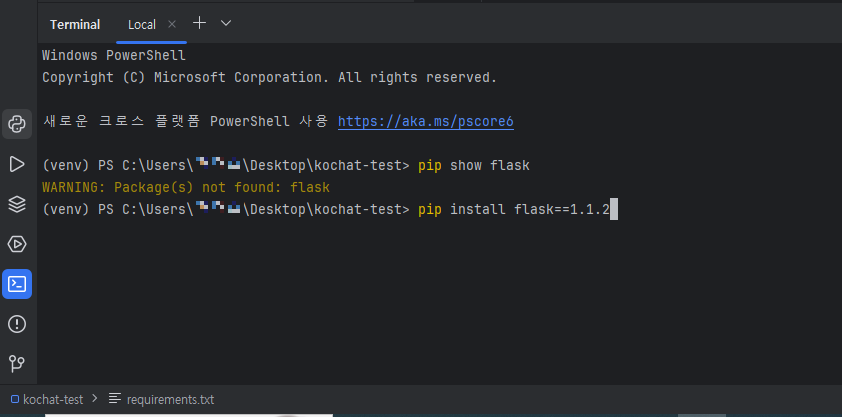Click the kochat-test breadcrumb
The image size is (842, 417).
[x=47, y=399]
